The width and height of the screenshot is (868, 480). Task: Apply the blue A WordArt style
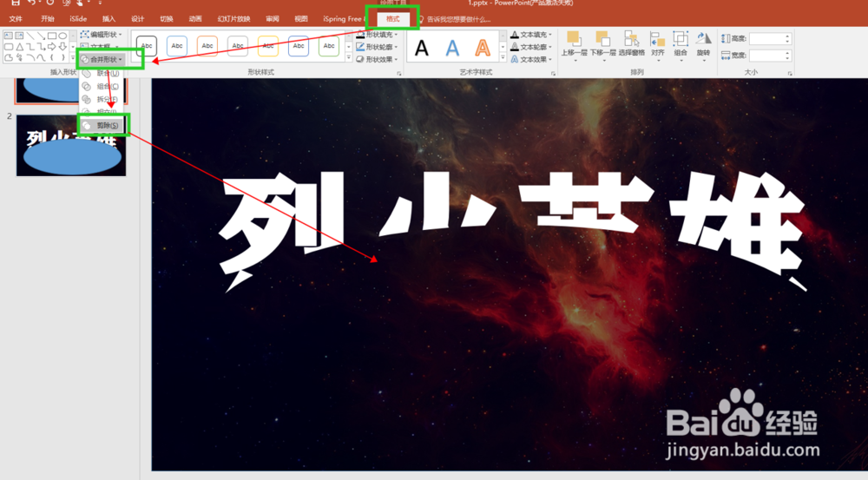pyautogui.click(x=452, y=48)
